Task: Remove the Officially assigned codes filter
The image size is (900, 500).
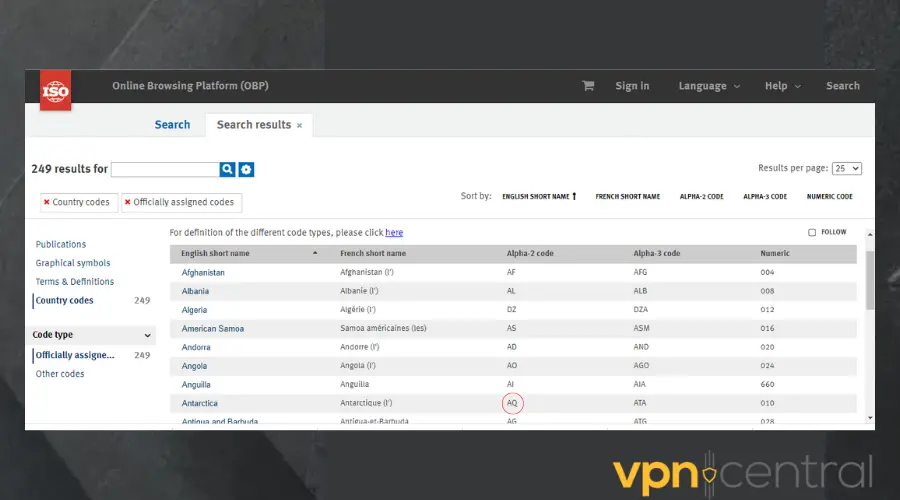Action: click(x=128, y=202)
